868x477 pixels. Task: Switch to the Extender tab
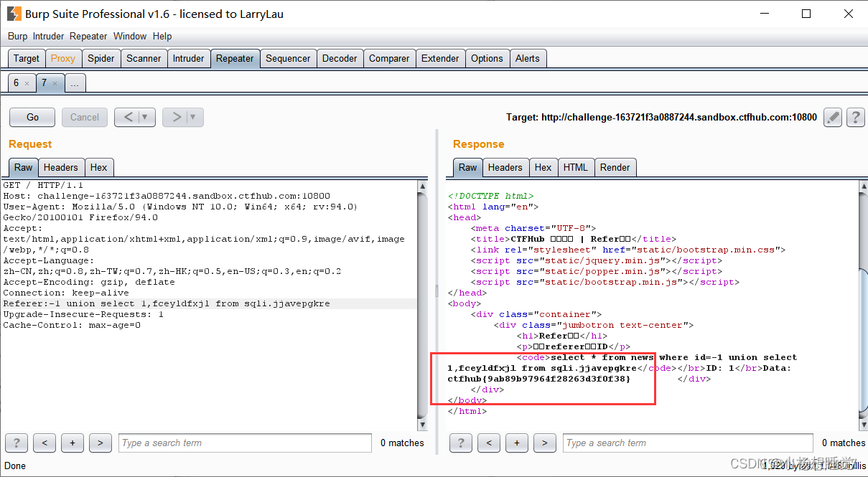tap(440, 59)
